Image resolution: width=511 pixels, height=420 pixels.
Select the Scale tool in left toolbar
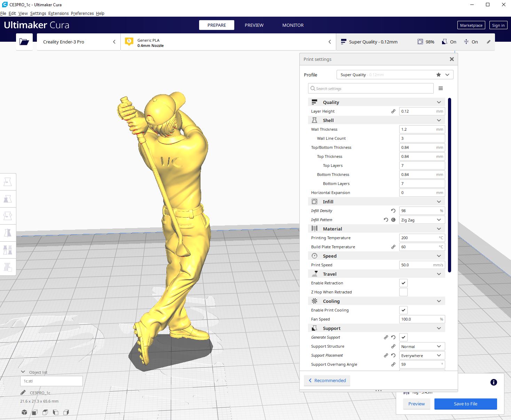coord(8,199)
